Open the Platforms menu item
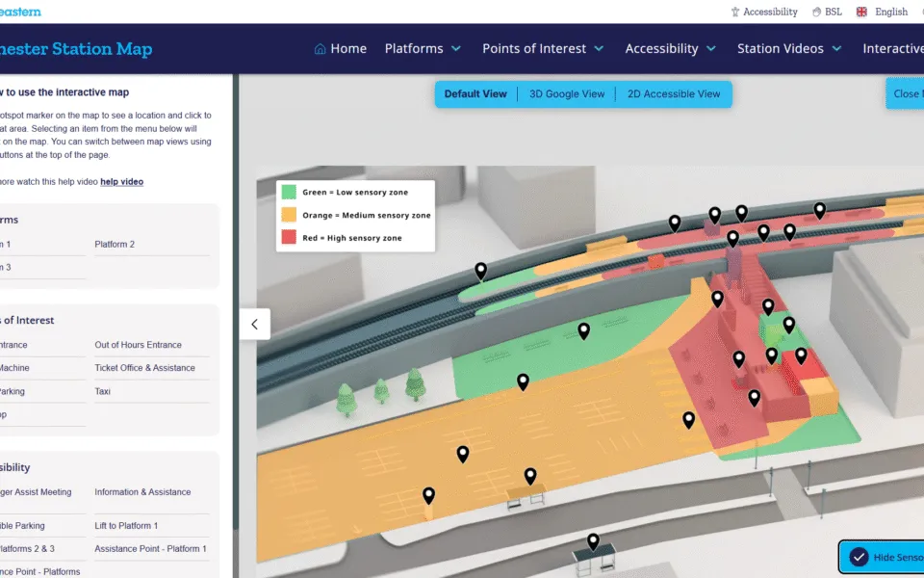 coord(414,49)
